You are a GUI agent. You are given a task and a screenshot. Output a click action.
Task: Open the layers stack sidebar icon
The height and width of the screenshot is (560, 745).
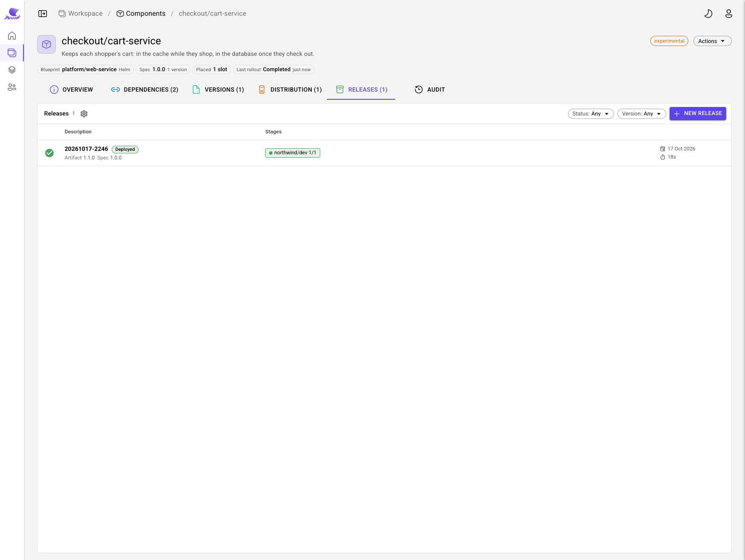click(12, 70)
